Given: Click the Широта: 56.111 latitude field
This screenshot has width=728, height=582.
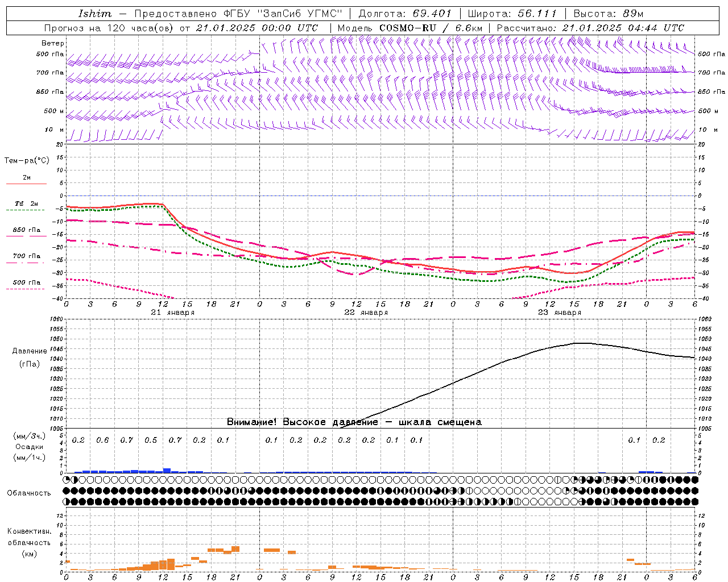Looking at the screenshot, I should 512,14.
